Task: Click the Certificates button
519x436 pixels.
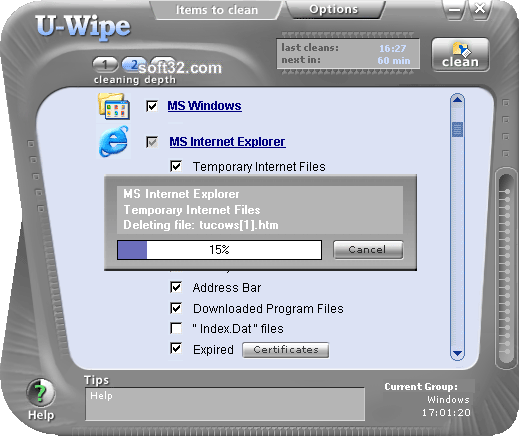Action: click(x=286, y=350)
